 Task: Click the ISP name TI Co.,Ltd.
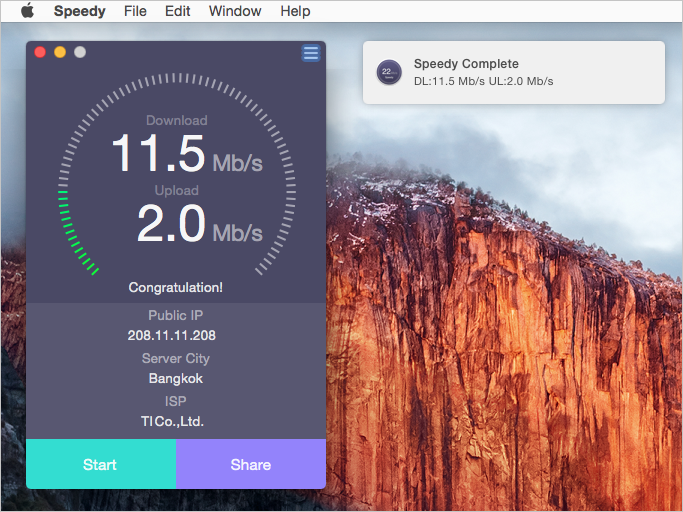[172, 421]
